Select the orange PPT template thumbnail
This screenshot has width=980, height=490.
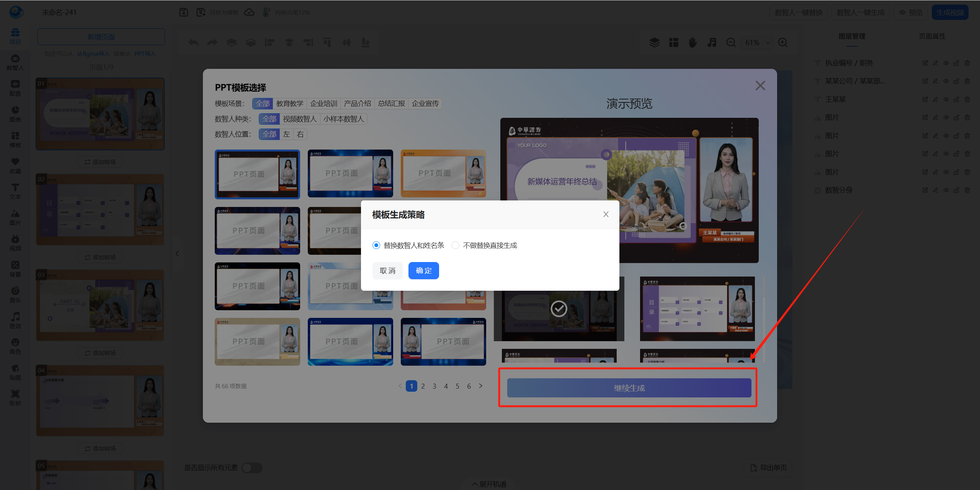pyautogui.click(x=443, y=173)
